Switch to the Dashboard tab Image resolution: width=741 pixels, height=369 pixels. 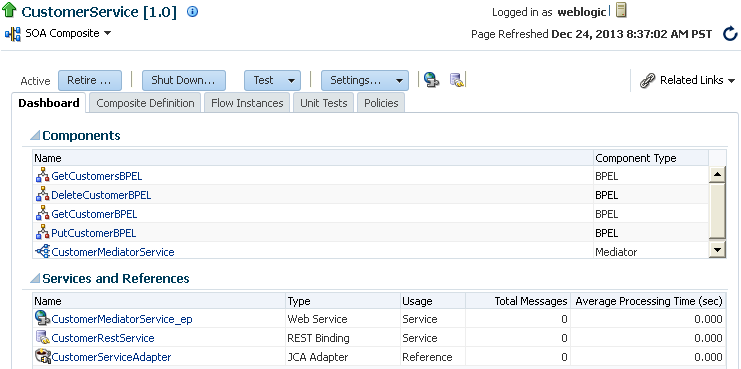point(49,103)
